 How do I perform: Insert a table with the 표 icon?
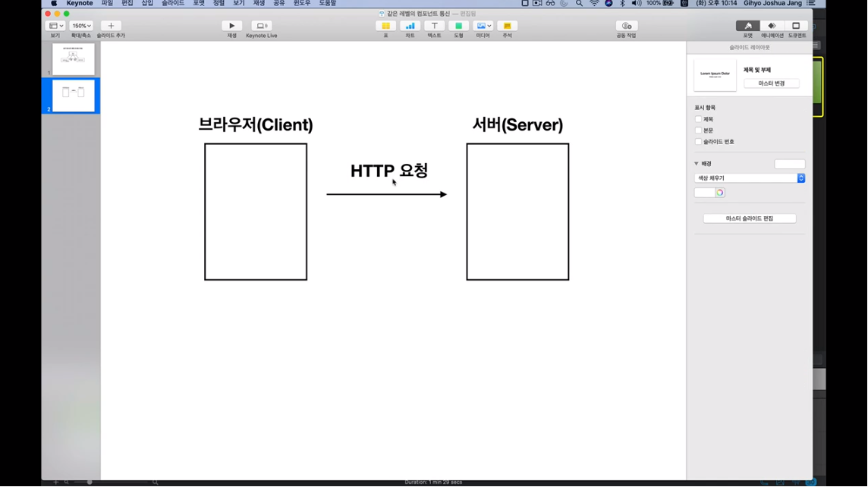(385, 26)
